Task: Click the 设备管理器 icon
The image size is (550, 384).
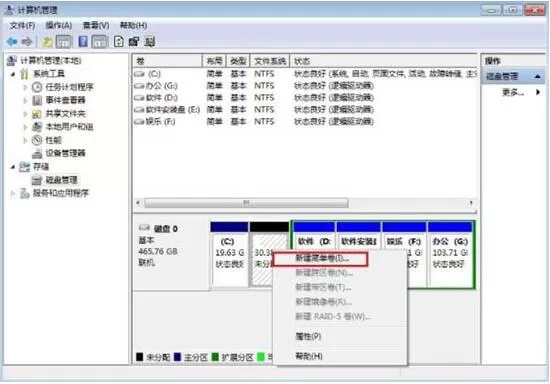Action: tap(37, 153)
